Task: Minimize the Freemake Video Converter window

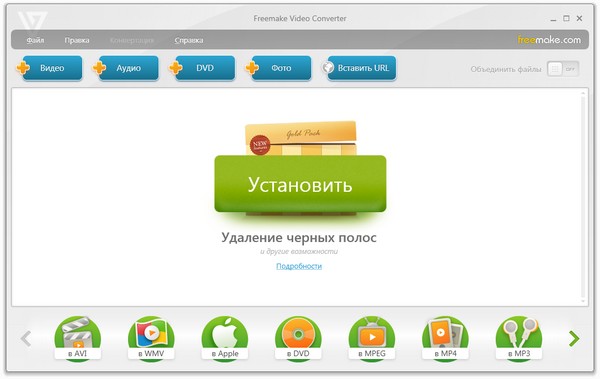Action: 553,19
